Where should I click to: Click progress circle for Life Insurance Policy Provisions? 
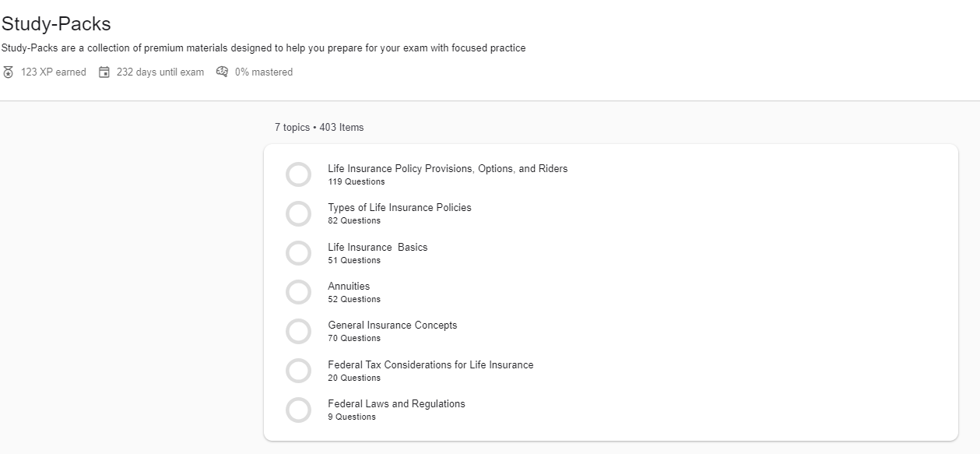298,174
